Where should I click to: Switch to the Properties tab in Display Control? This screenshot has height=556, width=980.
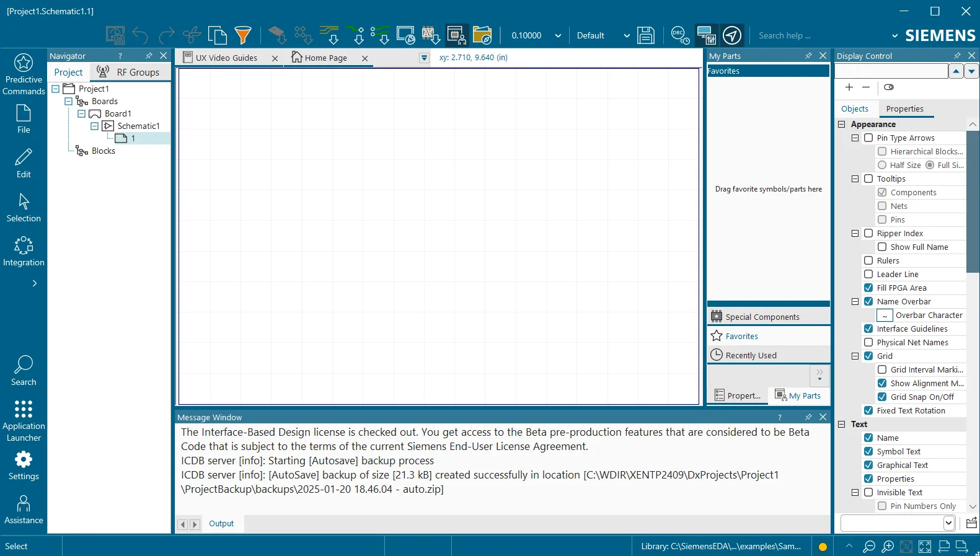click(x=904, y=108)
